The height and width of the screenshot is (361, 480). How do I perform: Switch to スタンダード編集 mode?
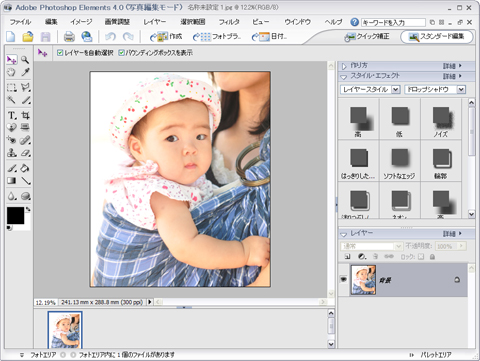point(437,37)
